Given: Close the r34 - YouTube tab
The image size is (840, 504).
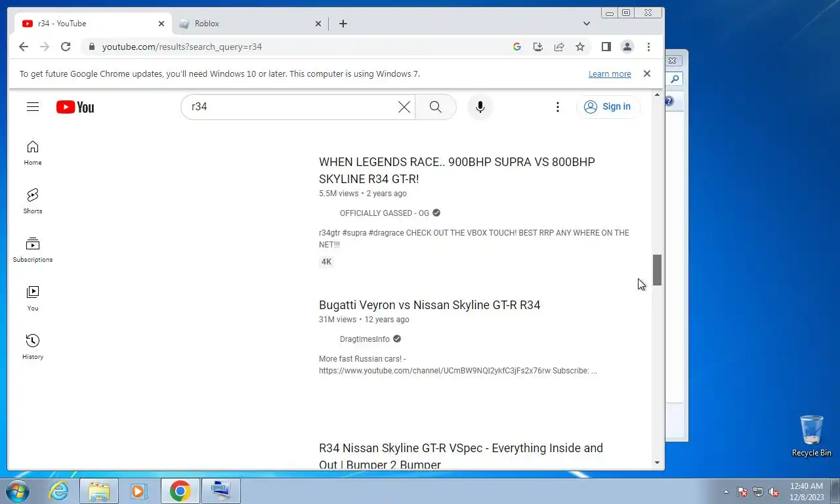Looking at the screenshot, I should [161, 24].
